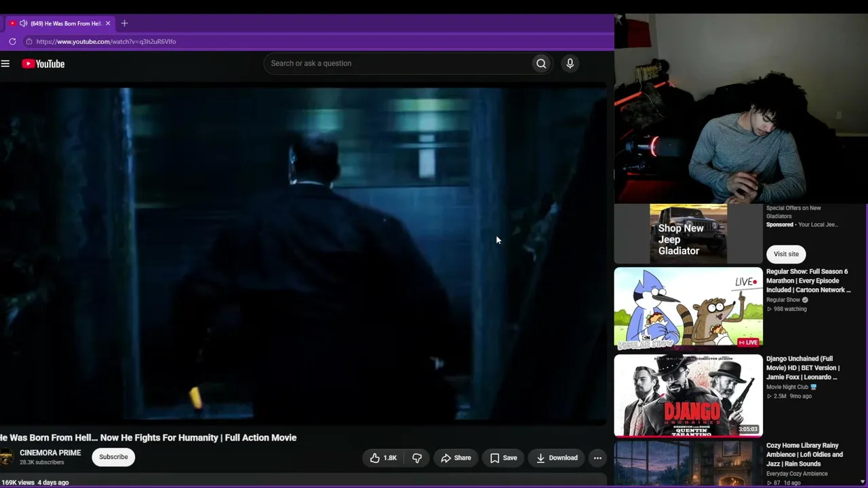The height and width of the screenshot is (488, 868).
Task: Open Regular Show Full Season 6 title
Action: 808,281
